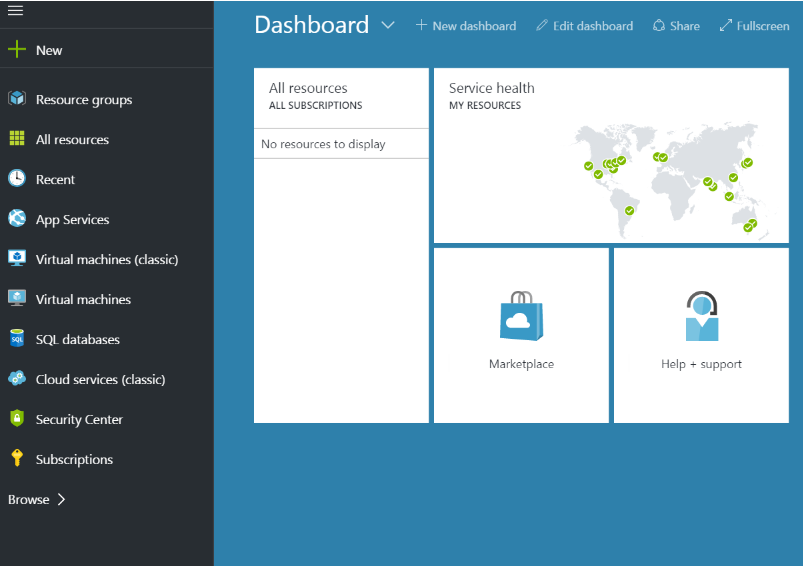Click the Virtual machines (classic) monitor icon
Screen dimensions: 803x566
coord(17,258)
